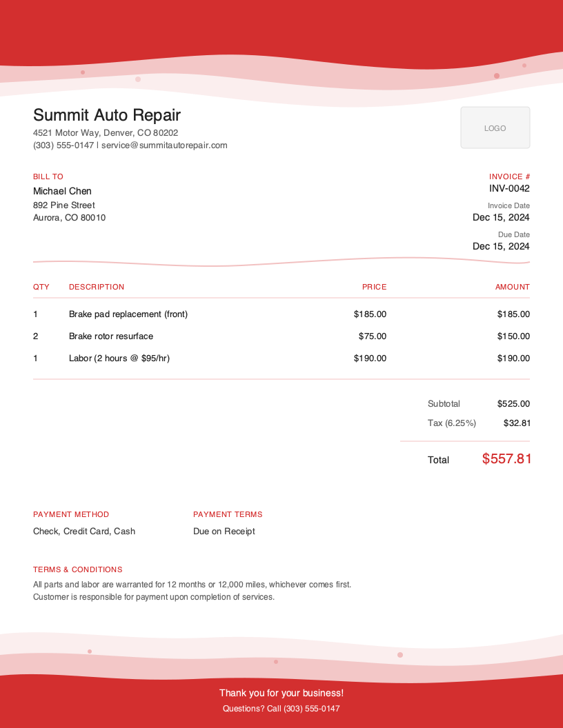Select the Total amount $557.81
The width and height of the screenshot is (563, 728).
click(x=507, y=458)
